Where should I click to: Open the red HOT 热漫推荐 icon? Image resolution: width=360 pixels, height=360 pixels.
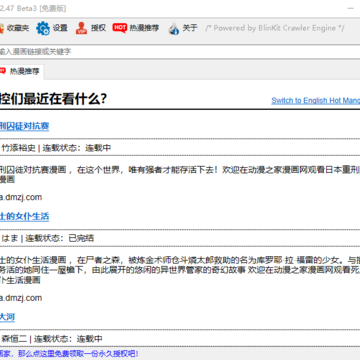click(119, 28)
